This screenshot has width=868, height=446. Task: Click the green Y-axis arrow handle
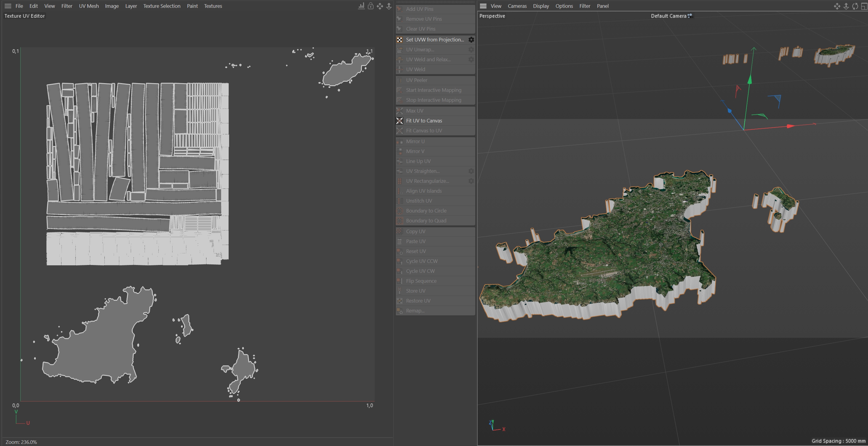pos(750,80)
